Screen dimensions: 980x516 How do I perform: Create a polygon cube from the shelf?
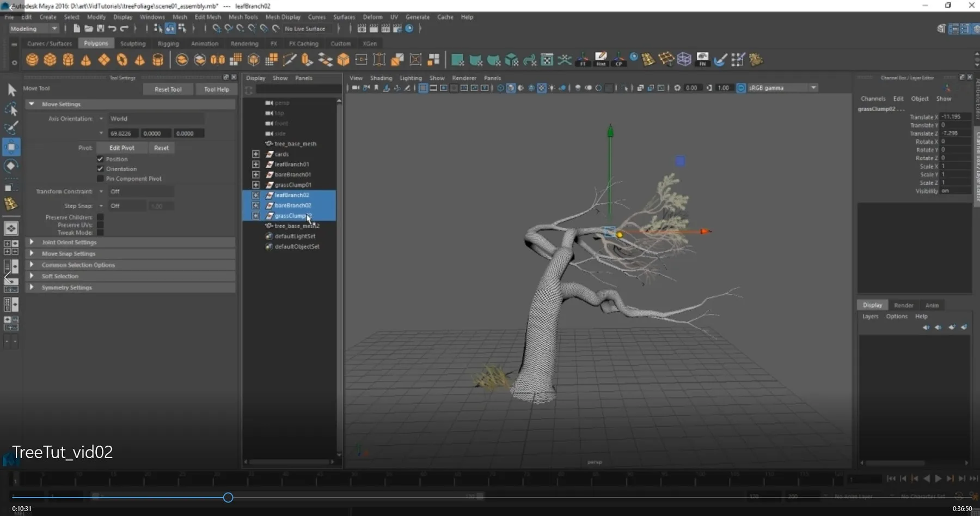(x=50, y=60)
